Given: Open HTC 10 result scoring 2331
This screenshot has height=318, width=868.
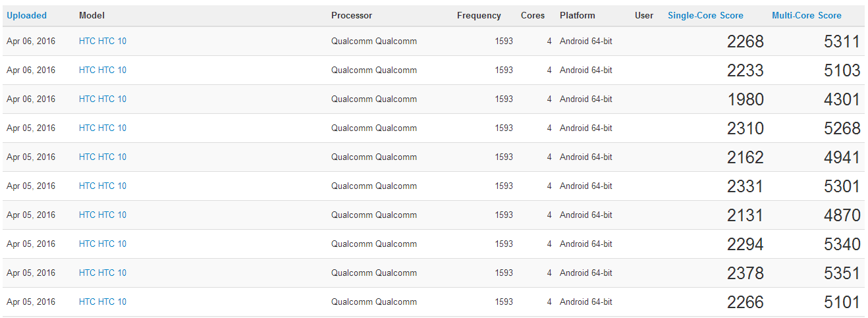Looking at the screenshot, I should coord(103,186).
